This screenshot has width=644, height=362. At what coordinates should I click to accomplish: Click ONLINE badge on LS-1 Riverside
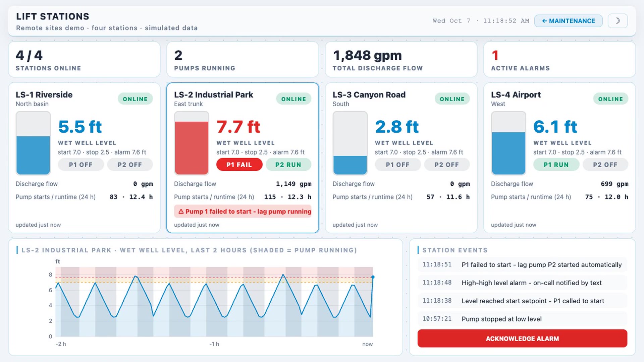[x=135, y=99]
